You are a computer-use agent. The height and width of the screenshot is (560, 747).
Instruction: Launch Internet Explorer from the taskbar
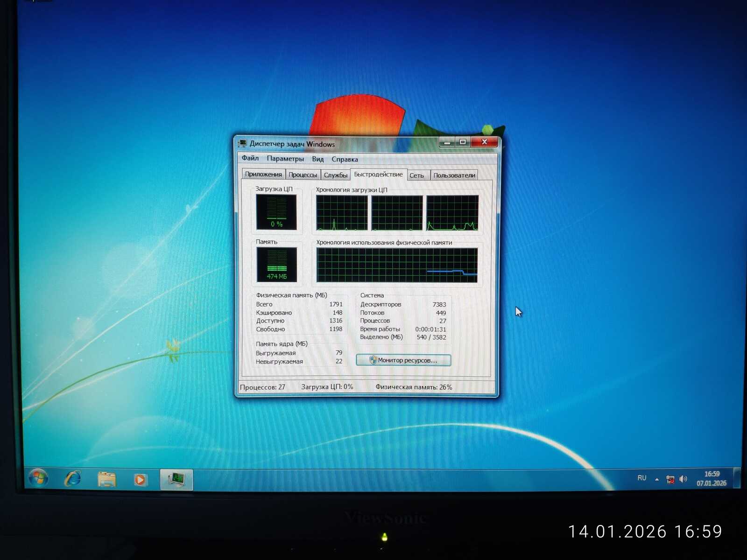[x=73, y=478]
